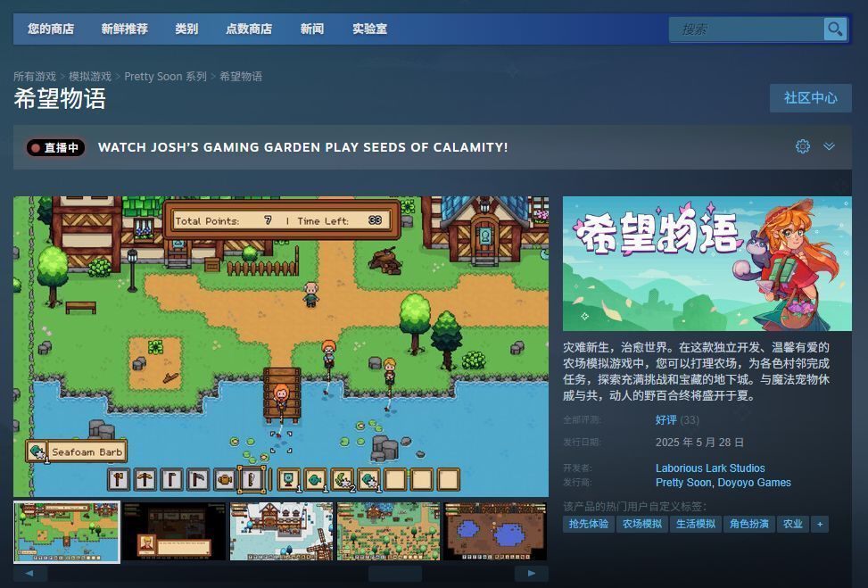This screenshot has width=868, height=588.
Task: Open the 类别 menu
Action: pyautogui.click(x=186, y=29)
